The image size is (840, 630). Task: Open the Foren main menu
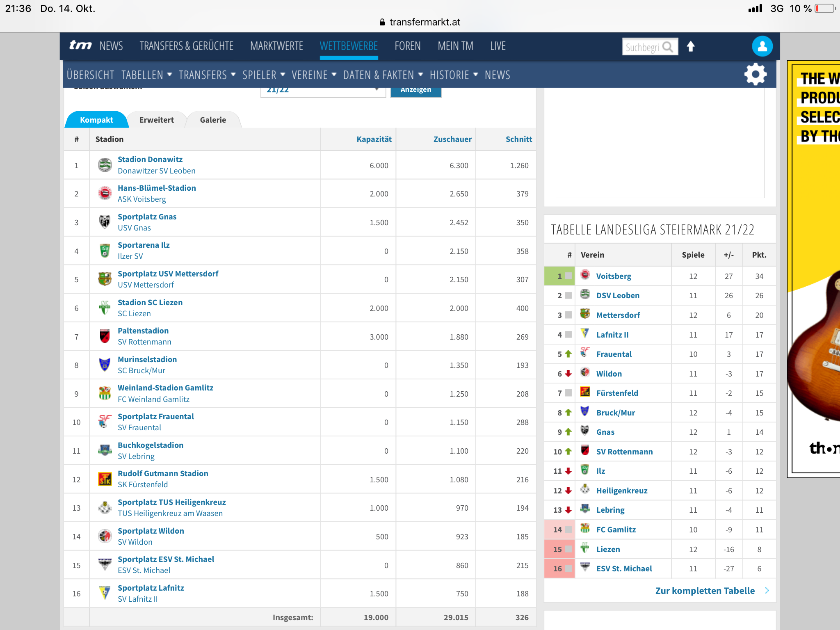408,46
